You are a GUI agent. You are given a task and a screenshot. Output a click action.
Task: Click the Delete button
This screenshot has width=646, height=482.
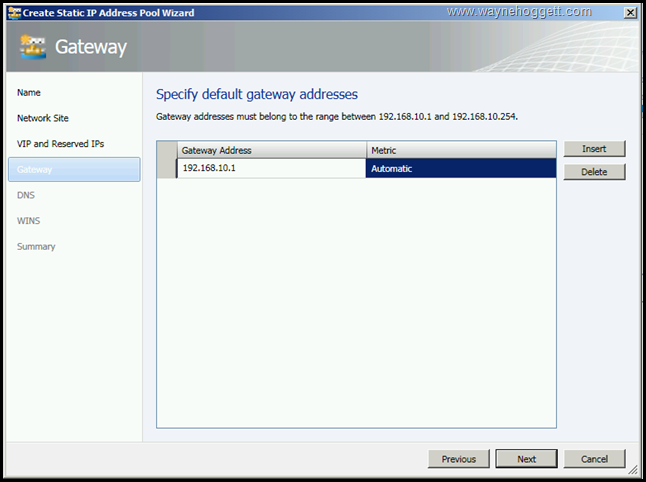pyautogui.click(x=594, y=172)
